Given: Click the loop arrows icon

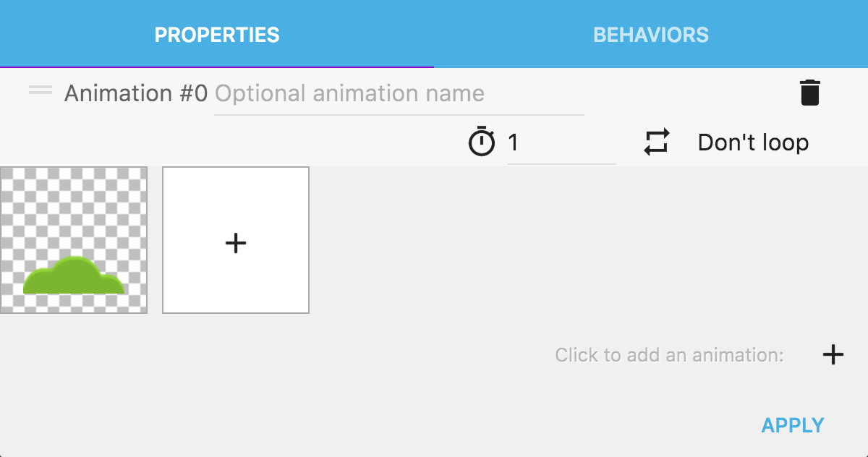Looking at the screenshot, I should pos(657,142).
